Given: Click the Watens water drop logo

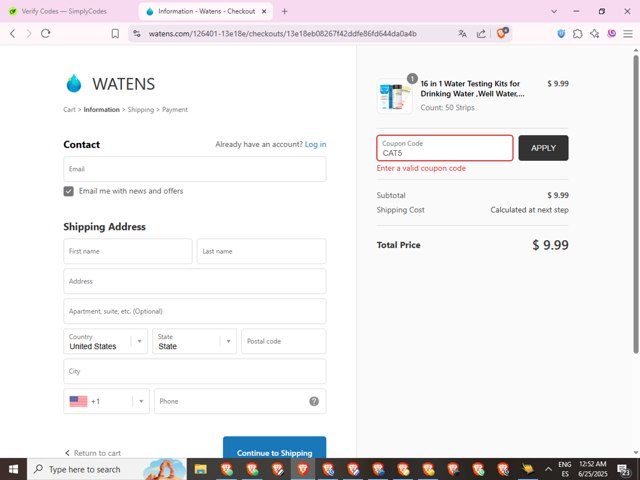Looking at the screenshot, I should 74,84.
